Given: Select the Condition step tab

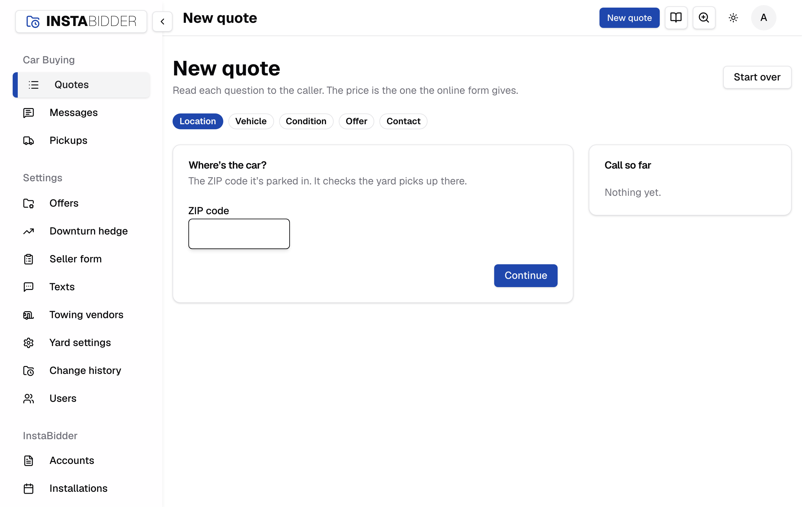Looking at the screenshot, I should pos(306,121).
